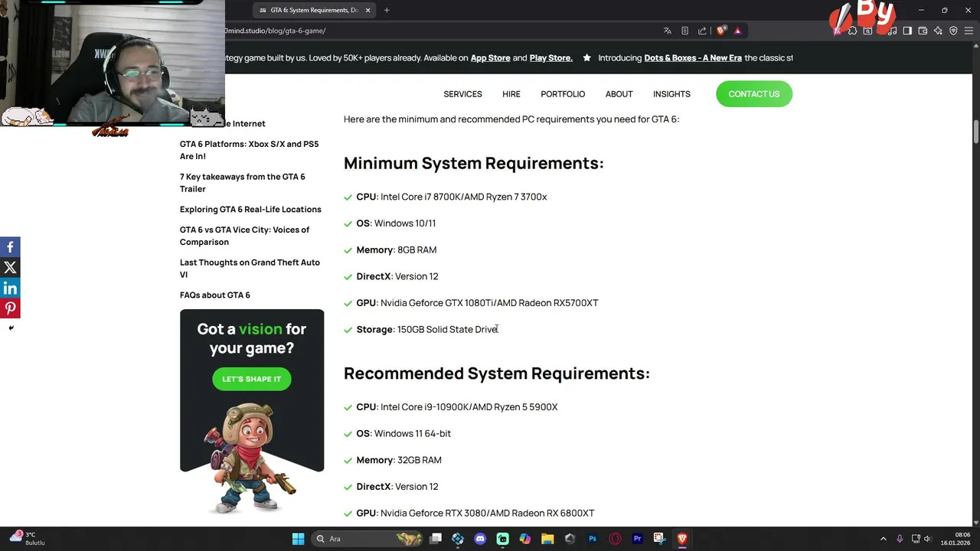Share on Facebook sidebar icon

click(10, 247)
